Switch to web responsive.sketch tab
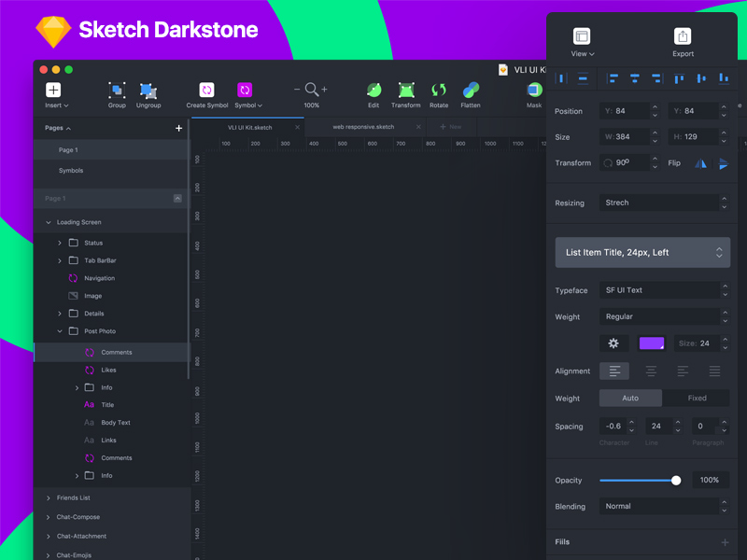This screenshot has width=747, height=560. pyautogui.click(x=363, y=127)
